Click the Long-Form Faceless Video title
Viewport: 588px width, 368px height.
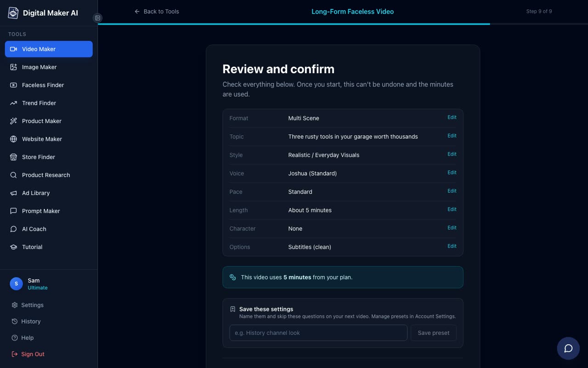tap(352, 11)
